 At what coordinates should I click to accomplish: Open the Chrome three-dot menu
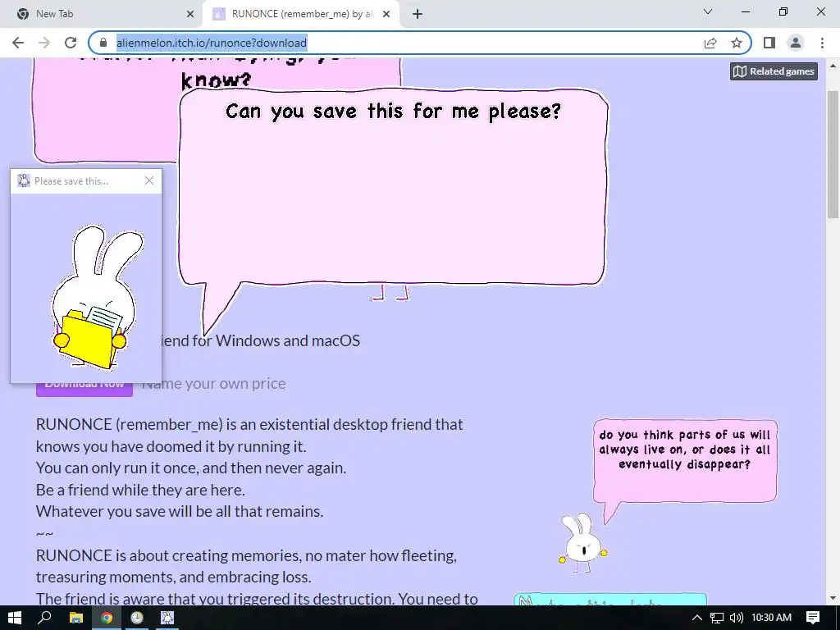pyautogui.click(x=822, y=43)
